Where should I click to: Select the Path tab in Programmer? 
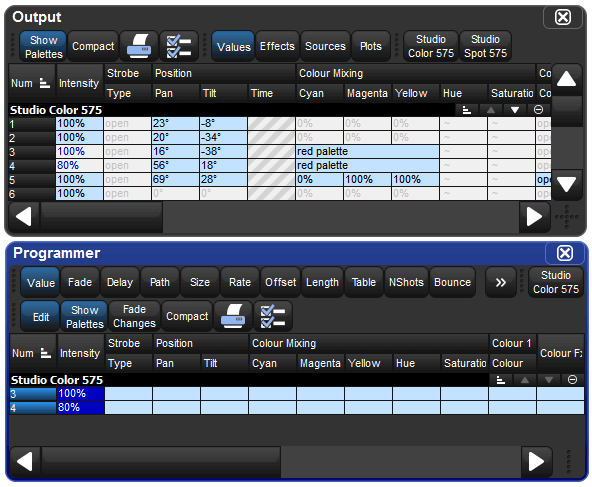160,282
